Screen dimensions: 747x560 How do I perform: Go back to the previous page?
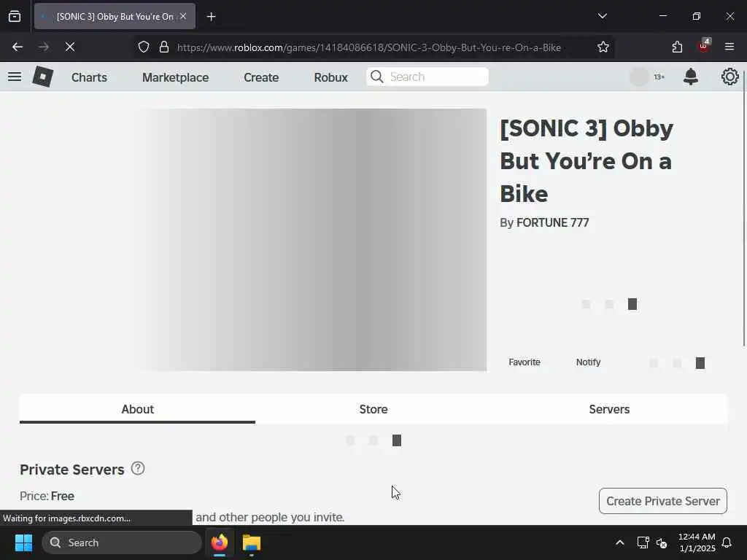click(18, 47)
